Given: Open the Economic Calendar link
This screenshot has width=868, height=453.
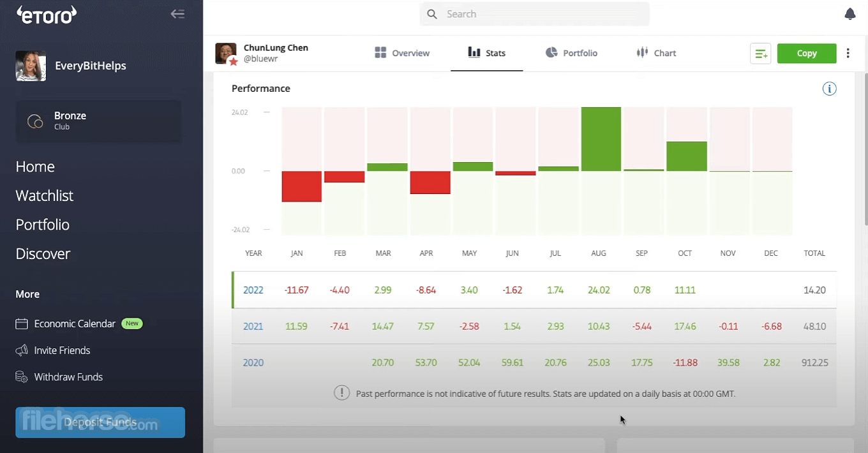Looking at the screenshot, I should point(75,324).
